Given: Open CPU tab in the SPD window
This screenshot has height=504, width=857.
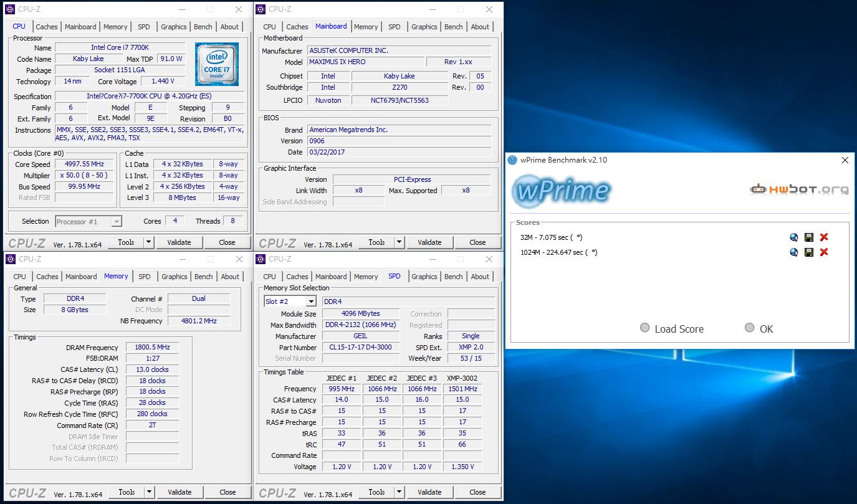Looking at the screenshot, I should [269, 277].
